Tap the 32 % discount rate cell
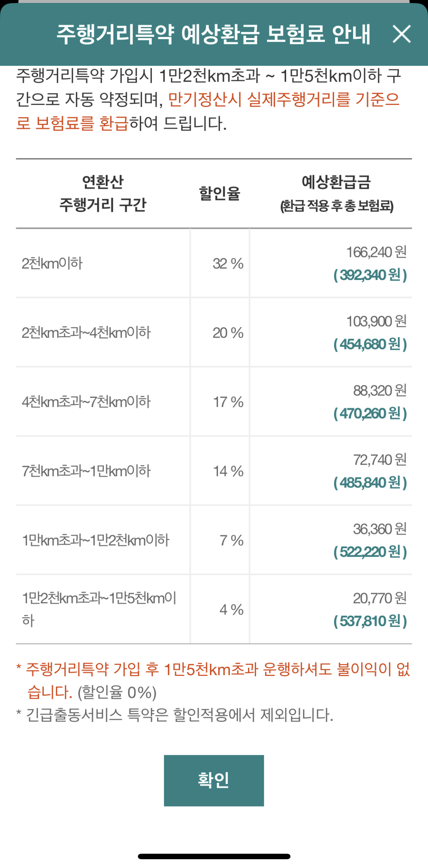The height and width of the screenshot is (868, 428). (x=228, y=263)
